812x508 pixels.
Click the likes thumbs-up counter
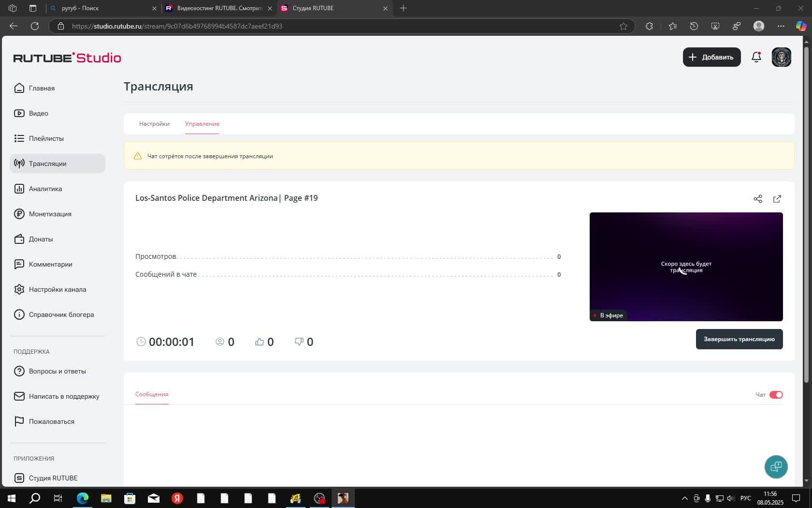pos(264,342)
